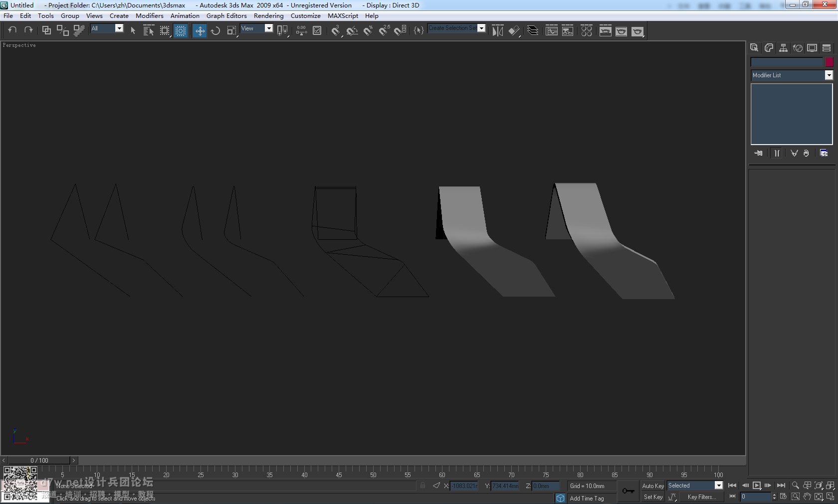
Task: Open the Rendering menu
Action: (x=268, y=15)
